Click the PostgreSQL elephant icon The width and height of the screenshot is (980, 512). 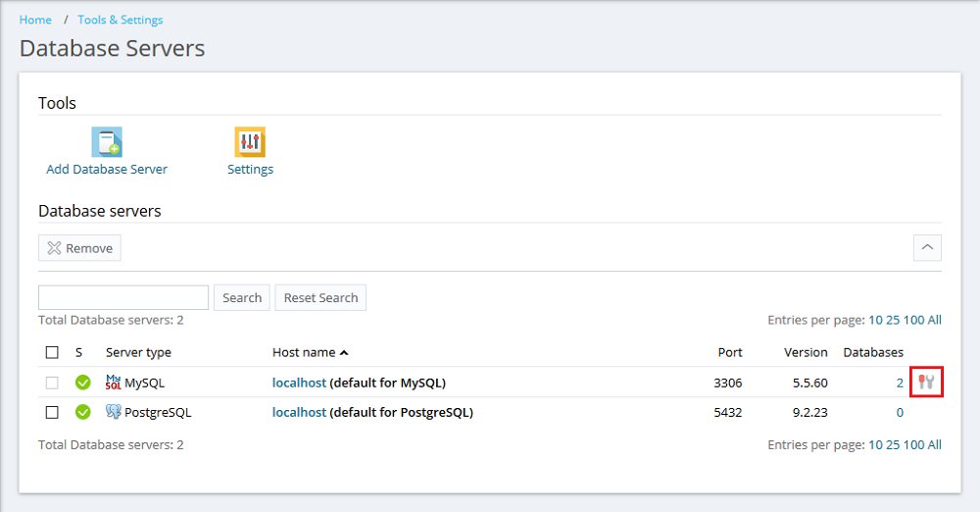click(x=114, y=412)
